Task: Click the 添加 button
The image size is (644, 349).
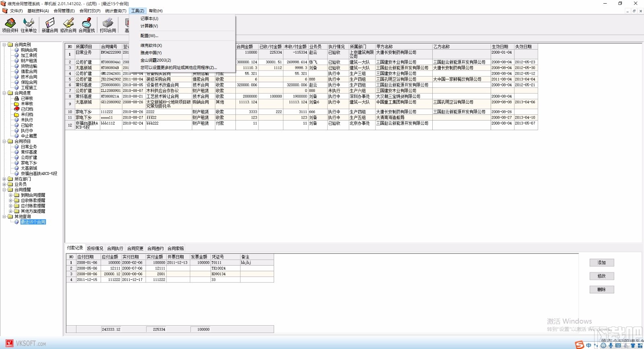Action: pyautogui.click(x=602, y=263)
